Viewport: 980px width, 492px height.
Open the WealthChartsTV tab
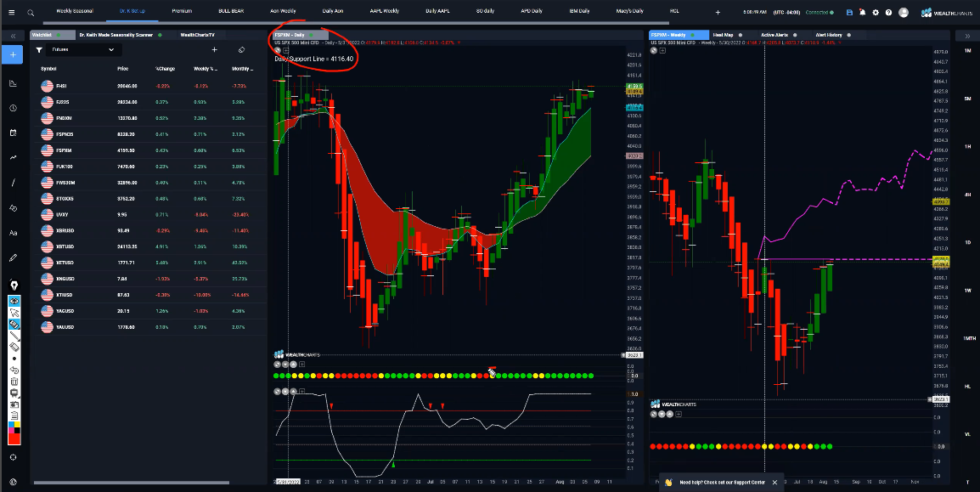tap(198, 35)
